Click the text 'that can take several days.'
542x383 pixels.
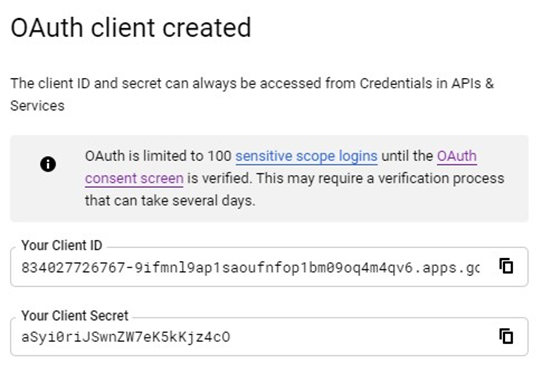click(x=170, y=201)
